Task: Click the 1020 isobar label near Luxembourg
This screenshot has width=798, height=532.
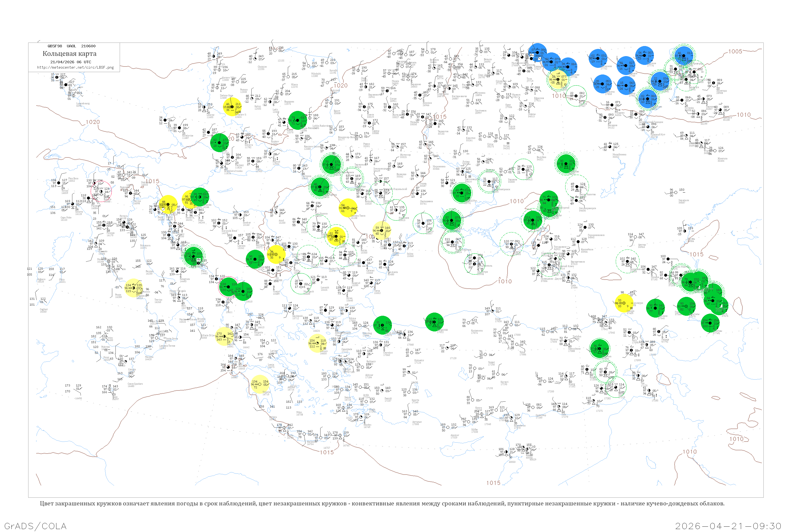Action: (x=93, y=122)
